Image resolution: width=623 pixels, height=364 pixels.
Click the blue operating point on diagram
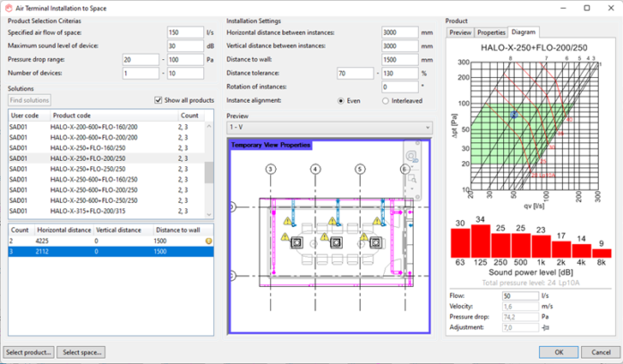[514, 114]
